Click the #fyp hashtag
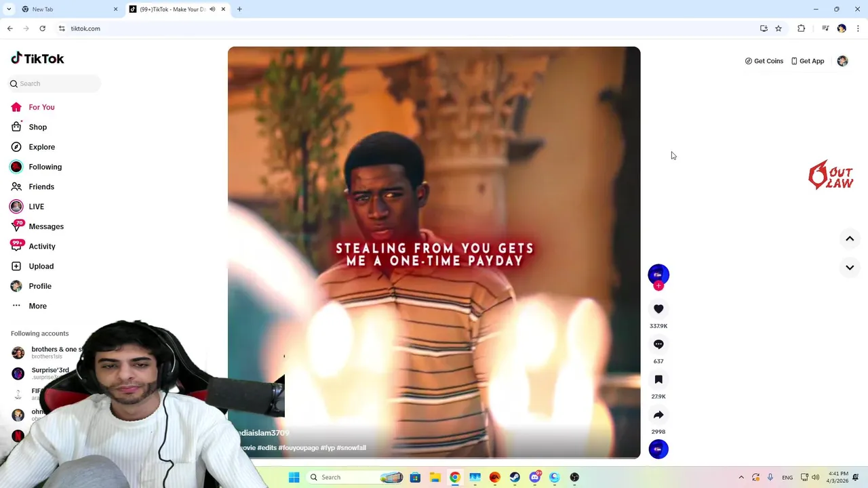868x488 pixels. pos(328,448)
